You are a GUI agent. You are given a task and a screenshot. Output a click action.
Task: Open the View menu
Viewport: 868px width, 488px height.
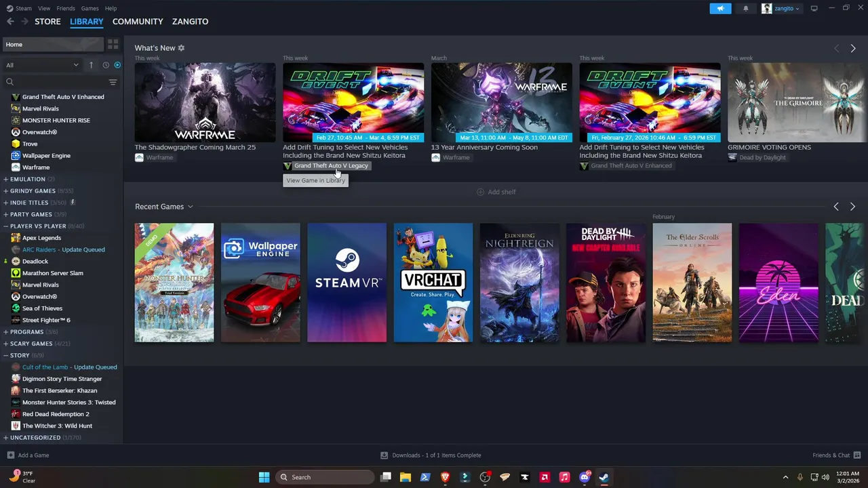(x=44, y=8)
